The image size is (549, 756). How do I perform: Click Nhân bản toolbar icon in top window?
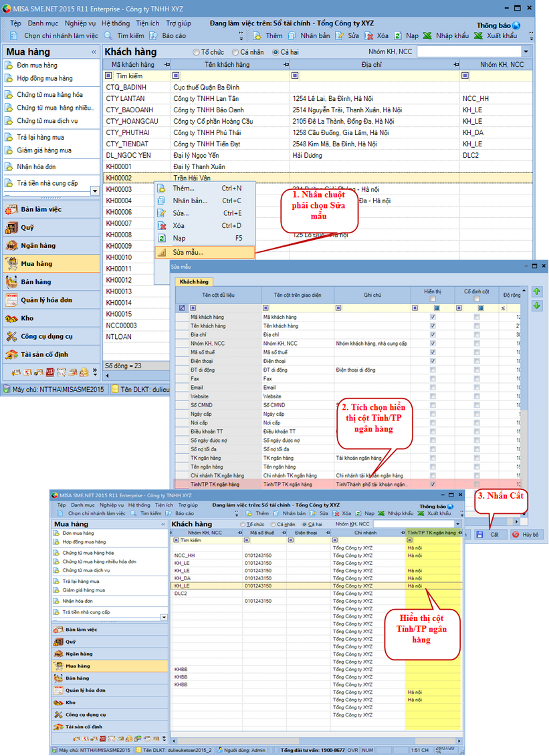click(x=292, y=35)
